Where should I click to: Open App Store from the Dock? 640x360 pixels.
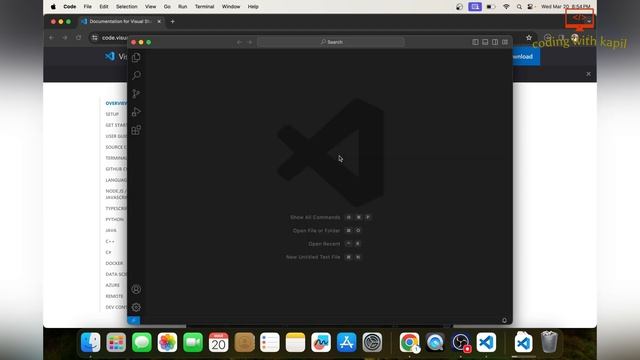(347, 342)
